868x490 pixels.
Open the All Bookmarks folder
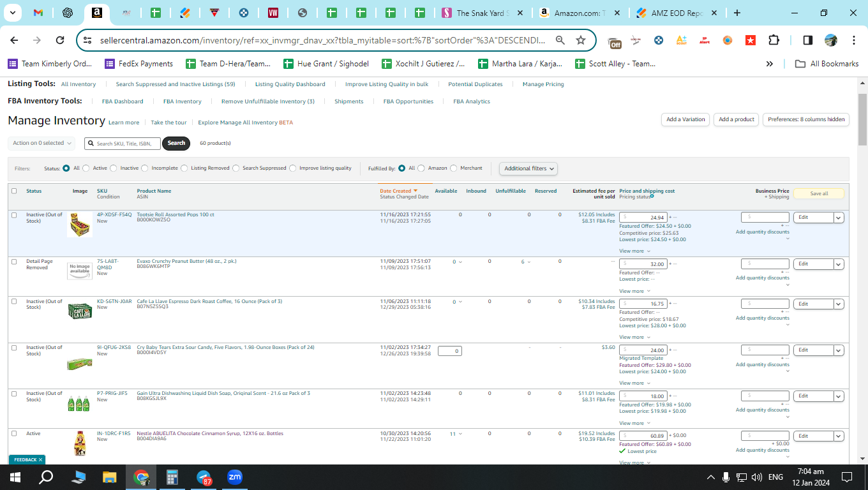pos(827,64)
